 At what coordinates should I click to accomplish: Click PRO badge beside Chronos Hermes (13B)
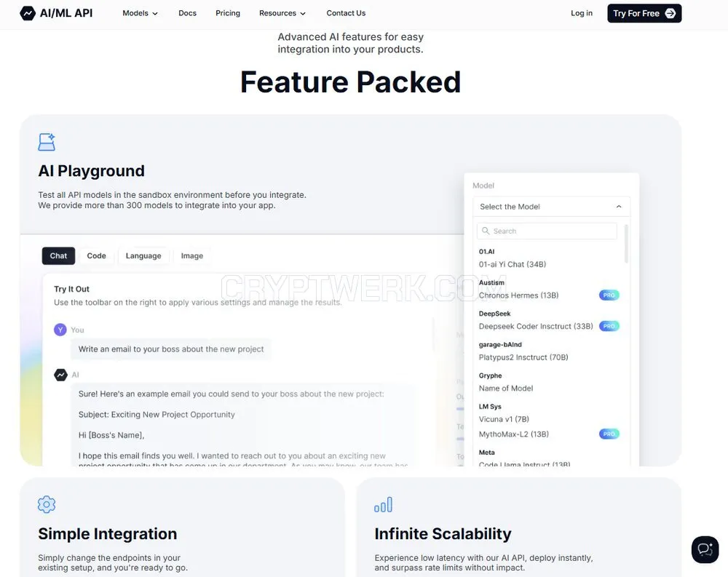pos(609,295)
